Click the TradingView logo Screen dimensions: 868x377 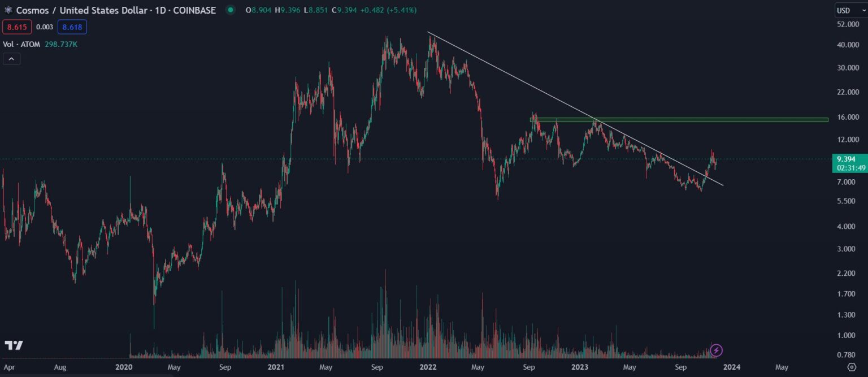click(14, 345)
